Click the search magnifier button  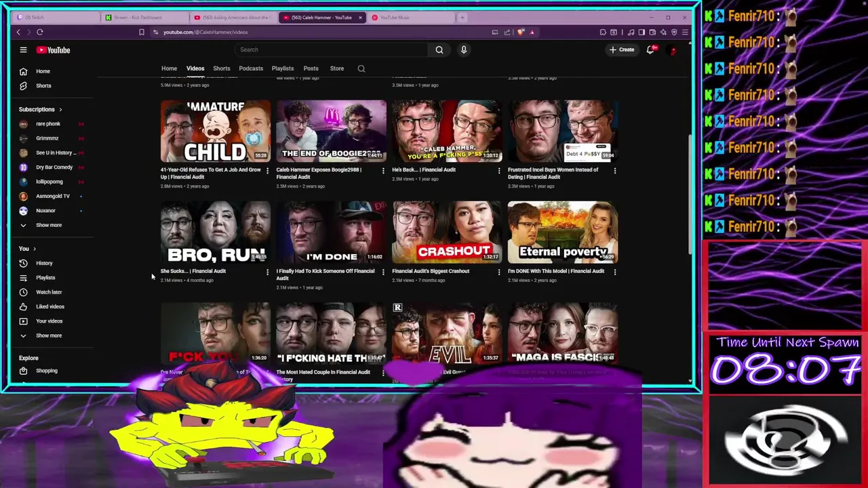coord(439,49)
